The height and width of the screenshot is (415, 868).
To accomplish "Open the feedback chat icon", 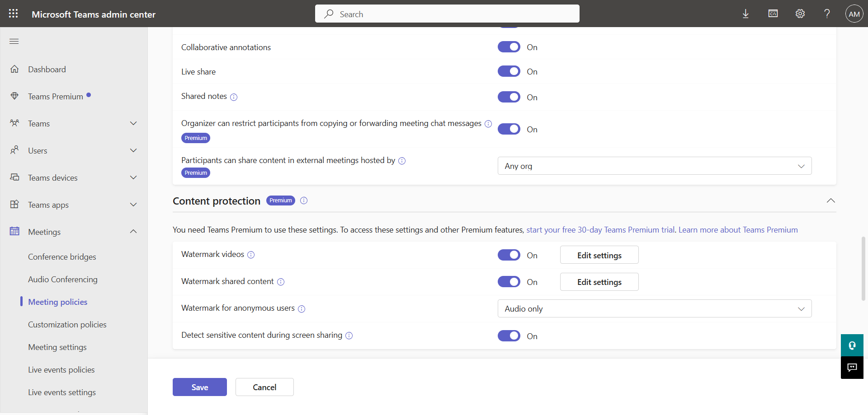I will click(852, 368).
